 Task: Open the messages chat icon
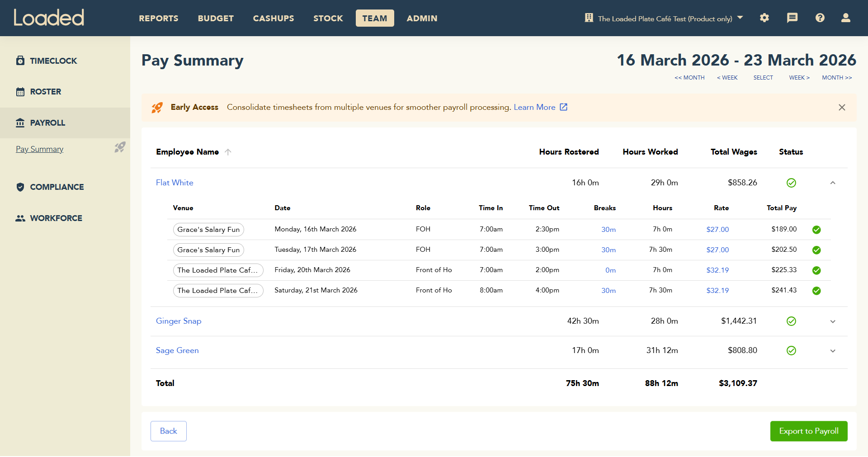[792, 18]
